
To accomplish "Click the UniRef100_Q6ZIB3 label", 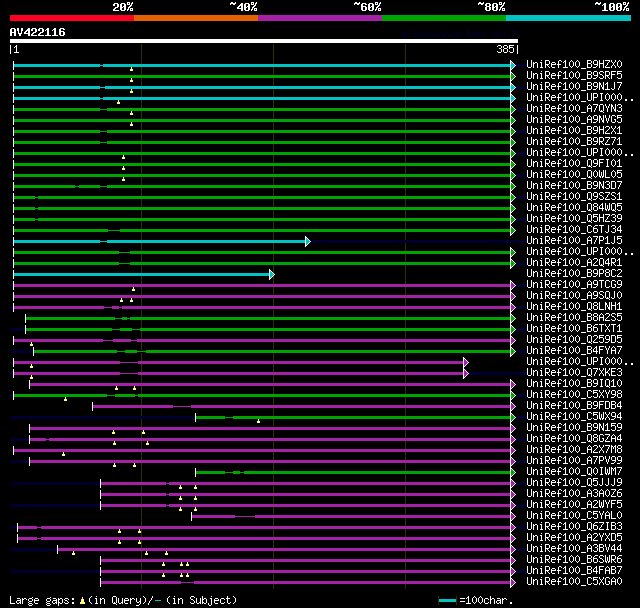I will [x=574, y=527].
